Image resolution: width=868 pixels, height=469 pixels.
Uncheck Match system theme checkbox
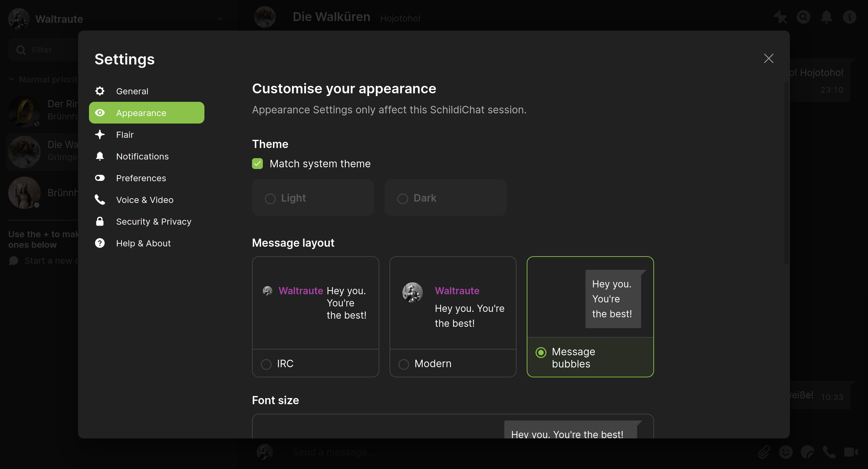pyautogui.click(x=257, y=164)
